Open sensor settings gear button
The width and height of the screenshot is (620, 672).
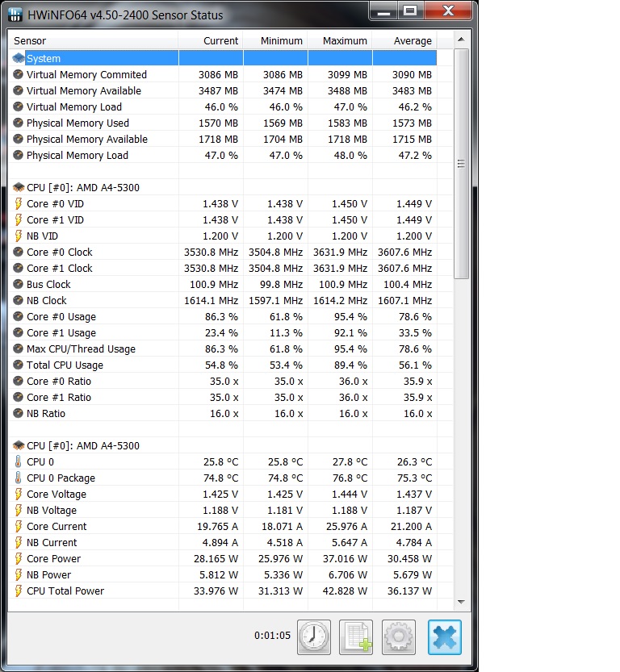point(398,637)
